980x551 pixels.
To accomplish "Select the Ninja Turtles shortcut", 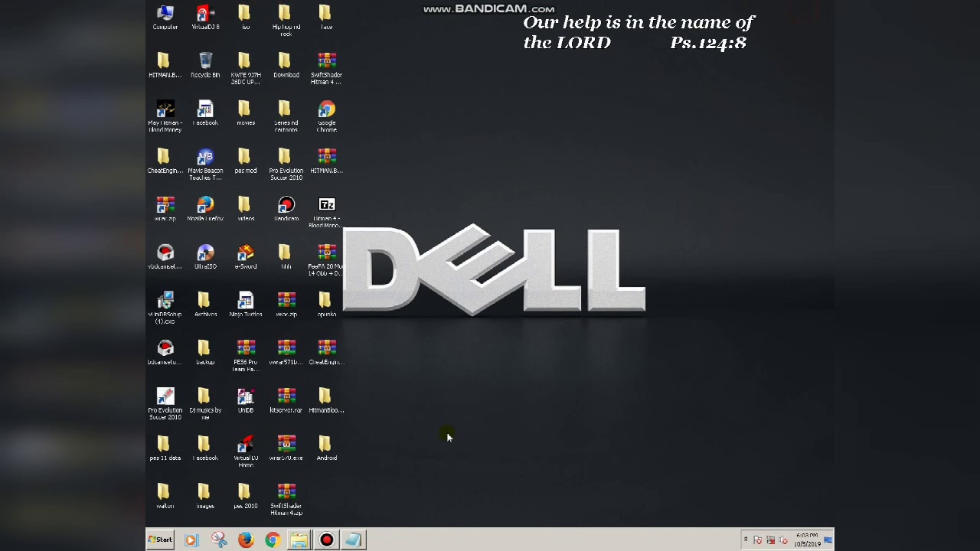I will (x=245, y=305).
